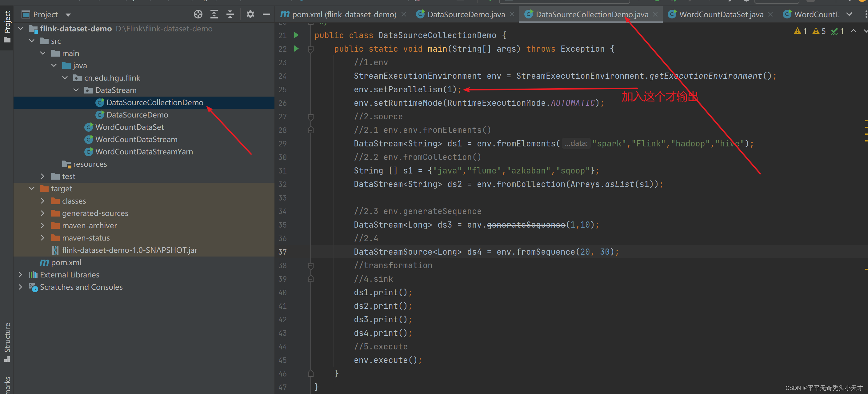Click the Select Opened File crosshair icon
This screenshot has height=394, width=868.
coord(198,14)
